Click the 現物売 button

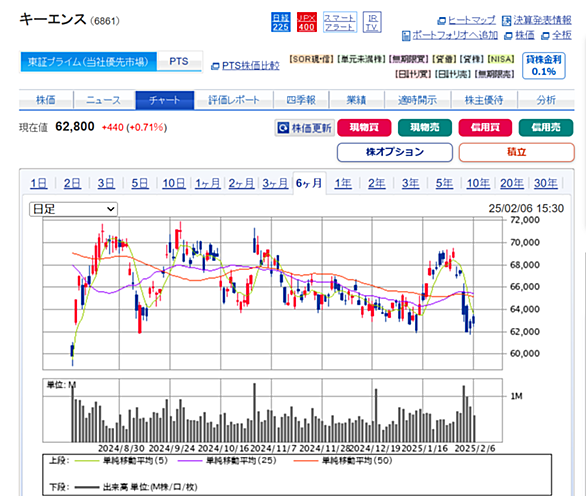tap(425, 128)
